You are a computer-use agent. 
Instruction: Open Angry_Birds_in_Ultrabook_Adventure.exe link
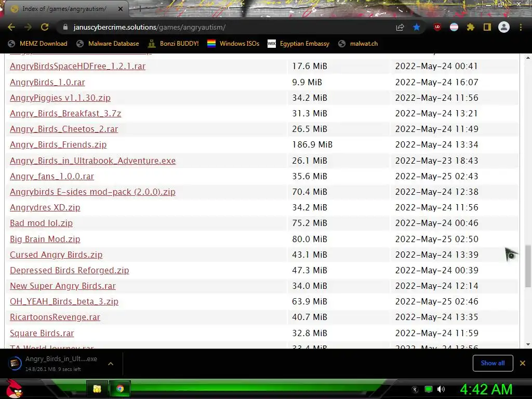(93, 161)
